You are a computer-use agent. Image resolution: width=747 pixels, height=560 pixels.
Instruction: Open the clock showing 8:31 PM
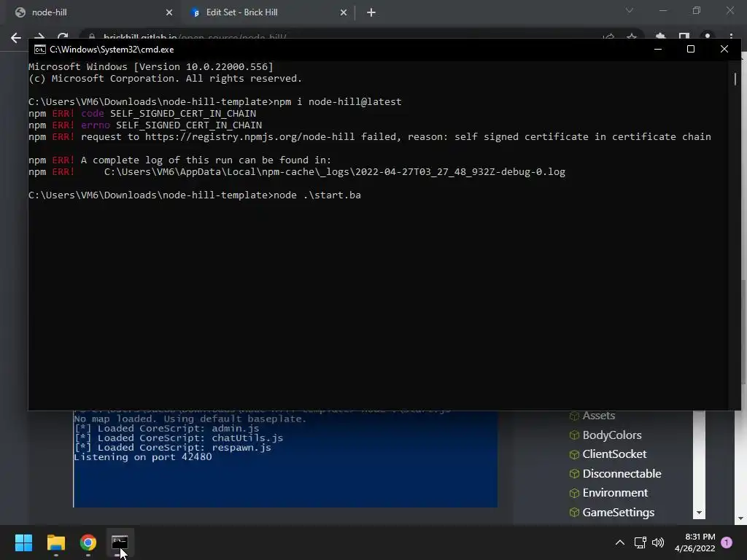(x=694, y=542)
